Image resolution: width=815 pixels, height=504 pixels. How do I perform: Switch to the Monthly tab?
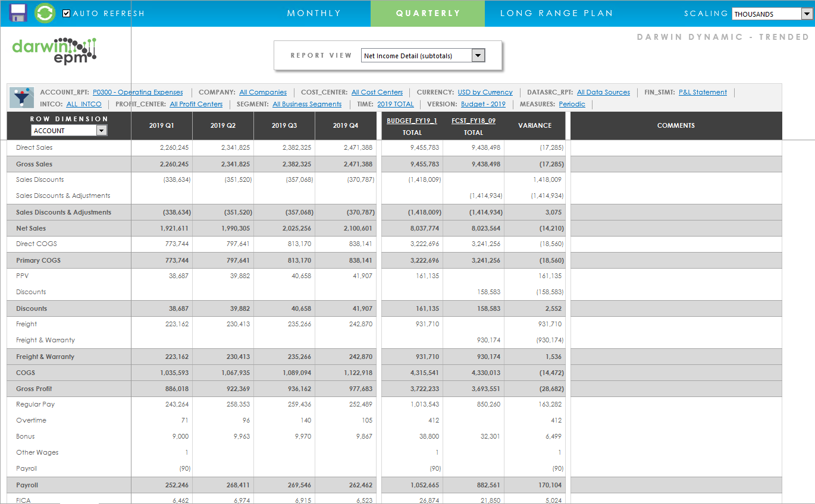[x=314, y=13]
